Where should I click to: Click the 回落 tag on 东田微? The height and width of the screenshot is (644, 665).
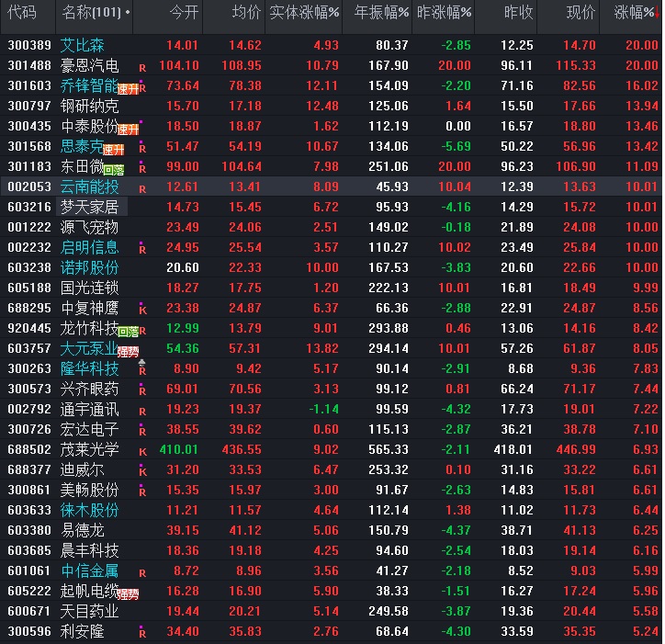pos(114,170)
